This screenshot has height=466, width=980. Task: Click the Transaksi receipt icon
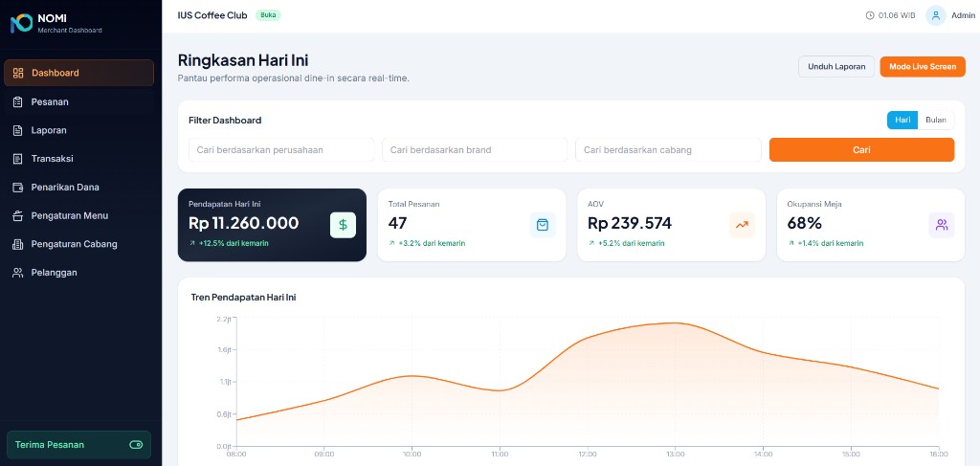(x=18, y=159)
